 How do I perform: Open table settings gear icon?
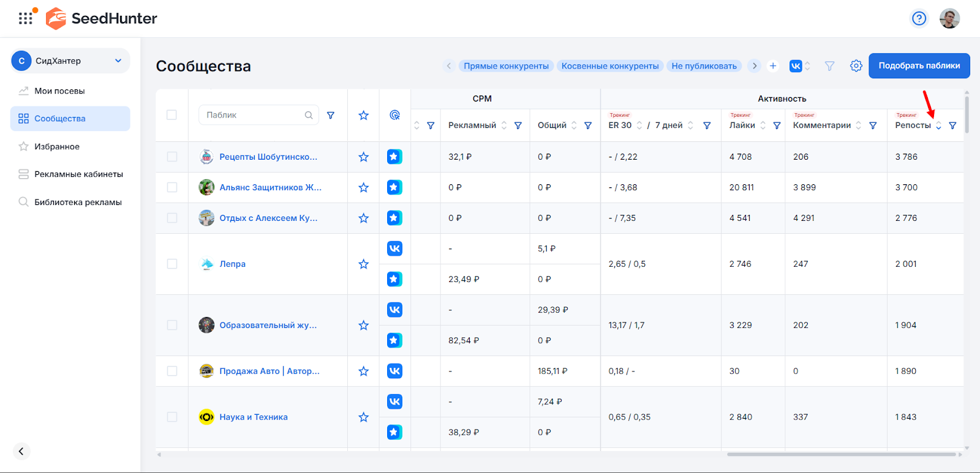(856, 66)
